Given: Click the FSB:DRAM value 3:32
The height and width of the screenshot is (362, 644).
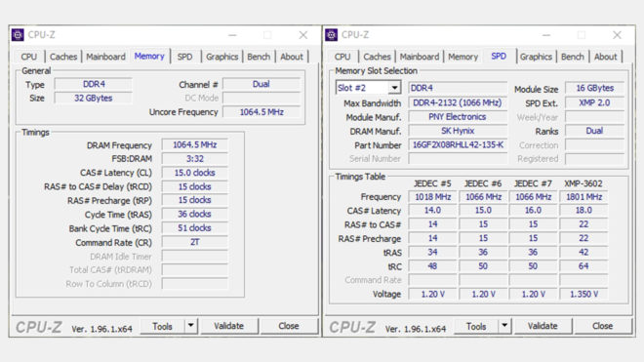Looking at the screenshot, I should coord(195,159).
